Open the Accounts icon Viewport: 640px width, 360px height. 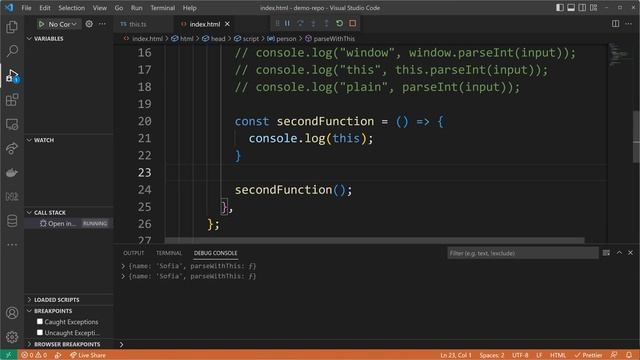point(12,313)
